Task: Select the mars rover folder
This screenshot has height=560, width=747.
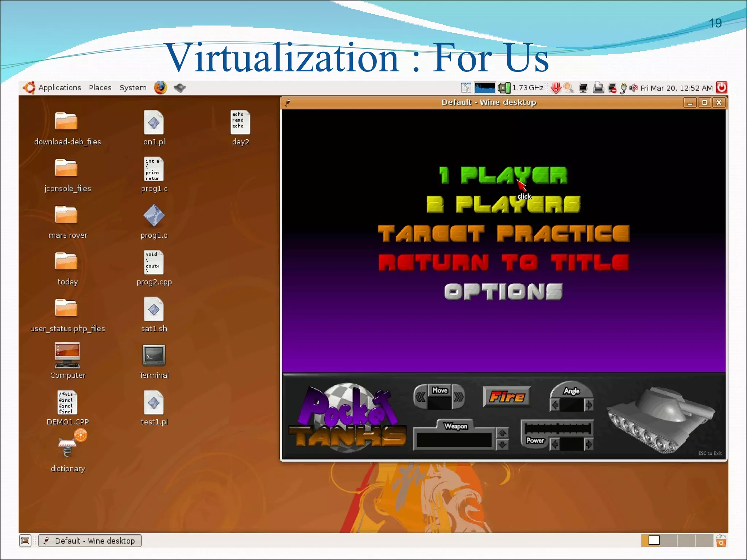Action: click(66, 214)
